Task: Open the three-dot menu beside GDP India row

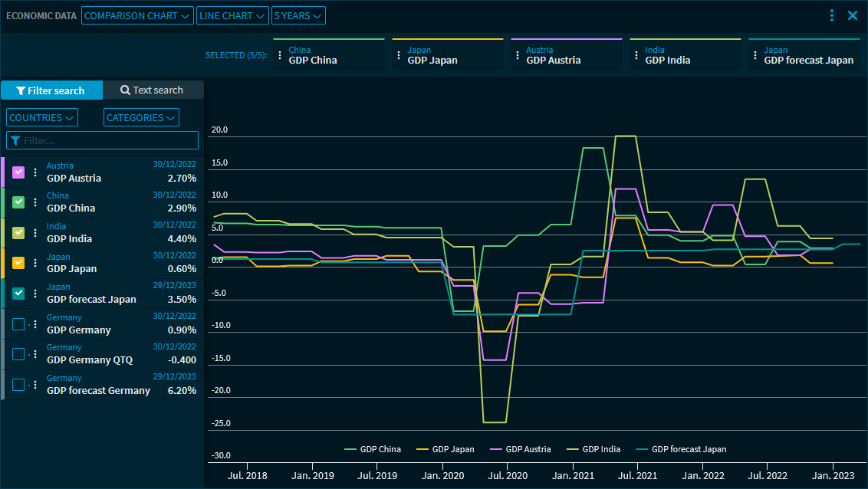Action: [x=35, y=233]
